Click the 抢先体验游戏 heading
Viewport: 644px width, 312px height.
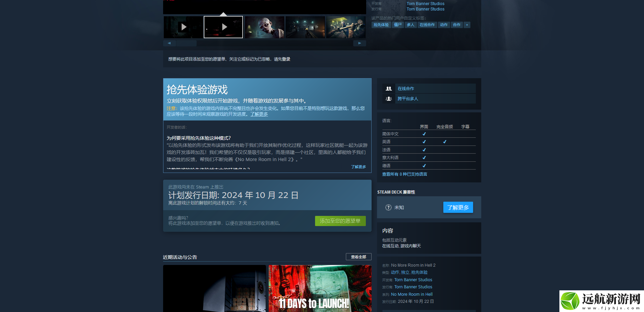(x=197, y=90)
